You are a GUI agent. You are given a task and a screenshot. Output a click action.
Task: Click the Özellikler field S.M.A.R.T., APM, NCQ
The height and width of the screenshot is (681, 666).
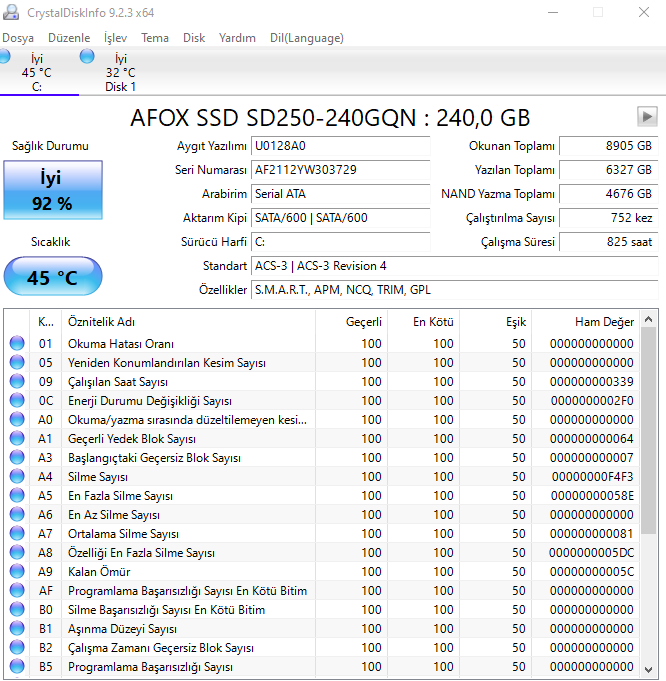(x=455, y=290)
